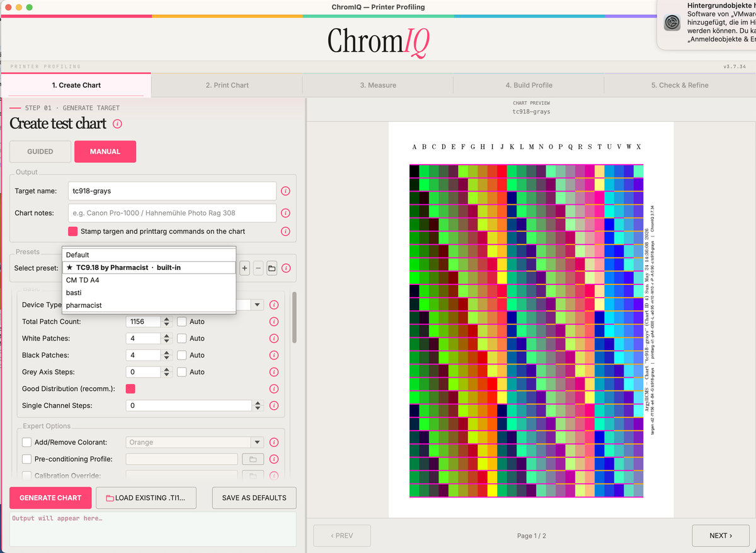Viewport: 756px width, 553px height.
Task: Click the system settings notification icon
Action: point(672,23)
